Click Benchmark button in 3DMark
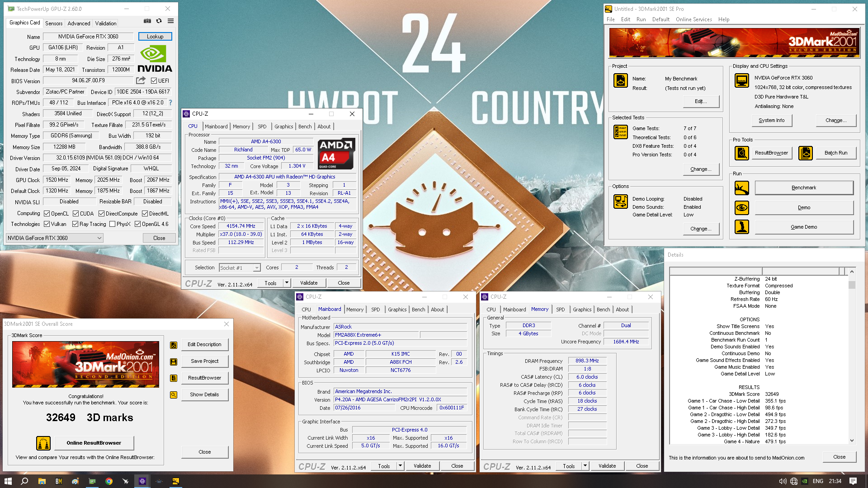Viewport: 868px width, 488px height. coord(804,188)
